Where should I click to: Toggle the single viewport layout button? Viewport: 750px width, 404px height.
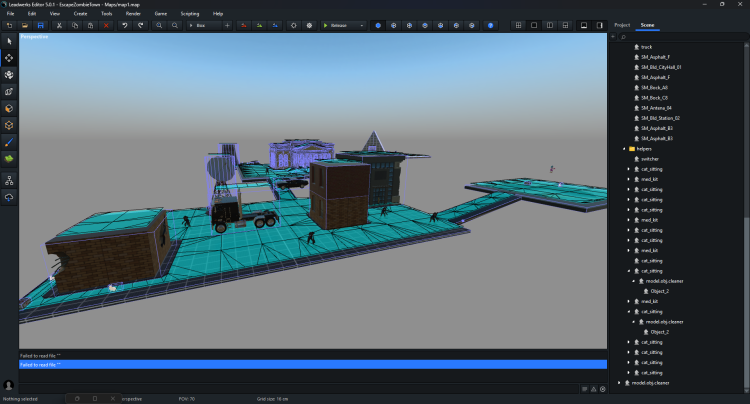(532, 24)
